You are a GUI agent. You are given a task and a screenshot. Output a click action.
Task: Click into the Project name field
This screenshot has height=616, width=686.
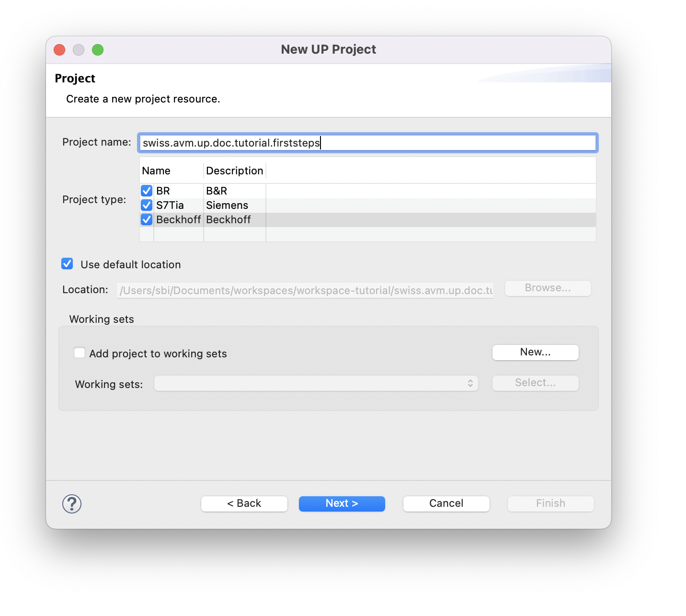point(367,143)
